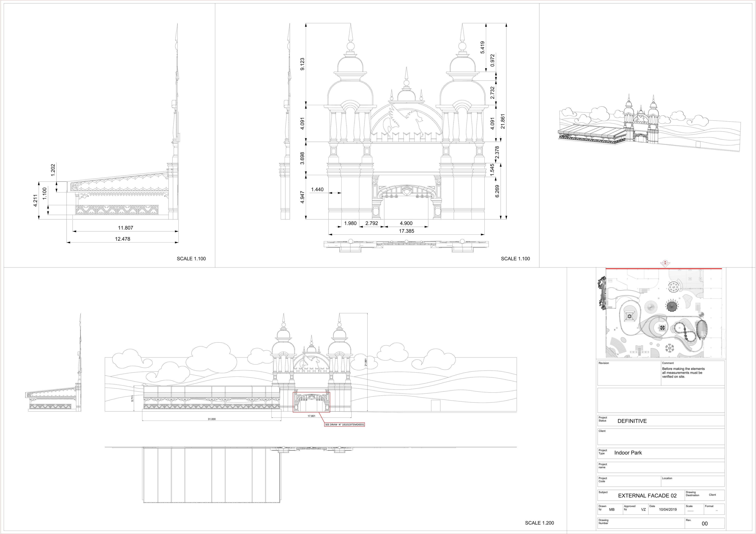Click the 4.900 gate opening dimension
The height and width of the screenshot is (534, 756).
click(406, 223)
